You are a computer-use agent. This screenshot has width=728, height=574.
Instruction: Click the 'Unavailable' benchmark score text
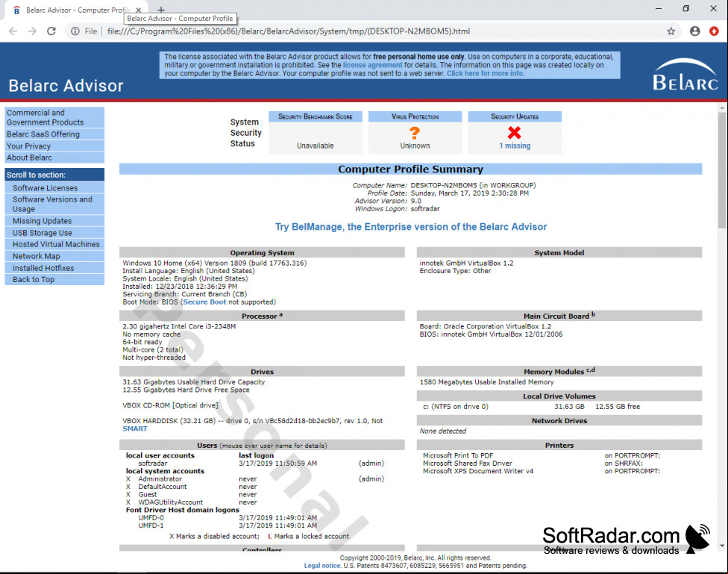click(316, 146)
